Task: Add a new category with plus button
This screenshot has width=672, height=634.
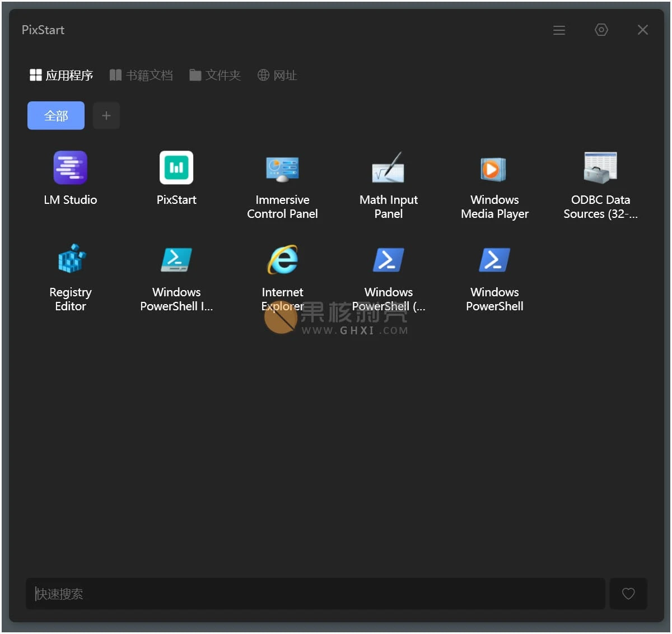Action: (x=106, y=115)
